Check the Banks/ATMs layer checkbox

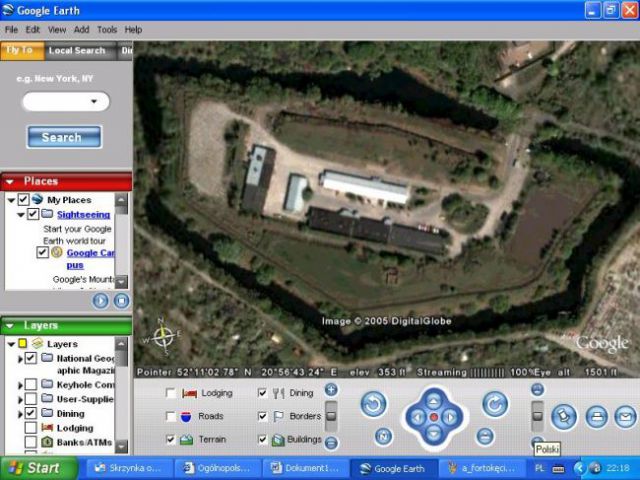31,442
